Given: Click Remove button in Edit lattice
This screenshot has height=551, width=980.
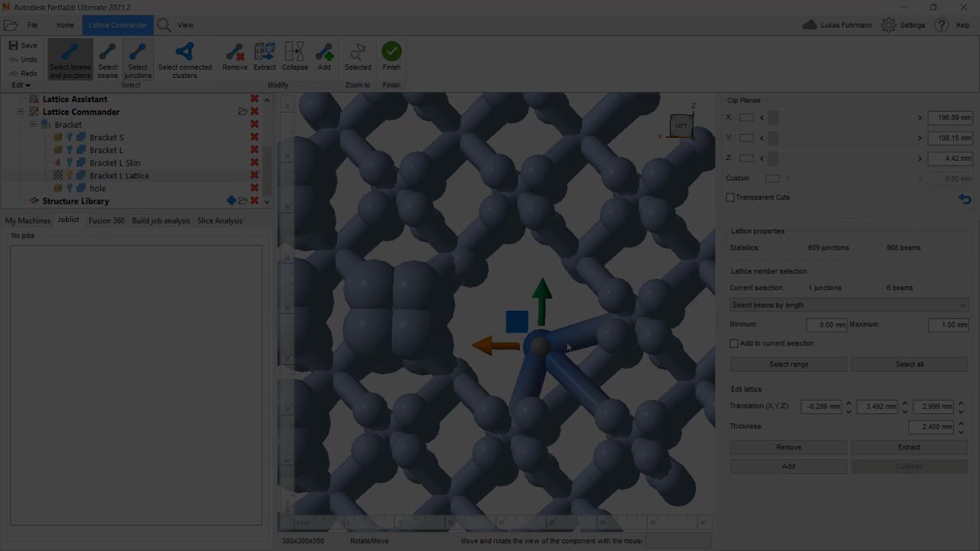Looking at the screenshot, I should pyautogui.click(x=789, y=447).
